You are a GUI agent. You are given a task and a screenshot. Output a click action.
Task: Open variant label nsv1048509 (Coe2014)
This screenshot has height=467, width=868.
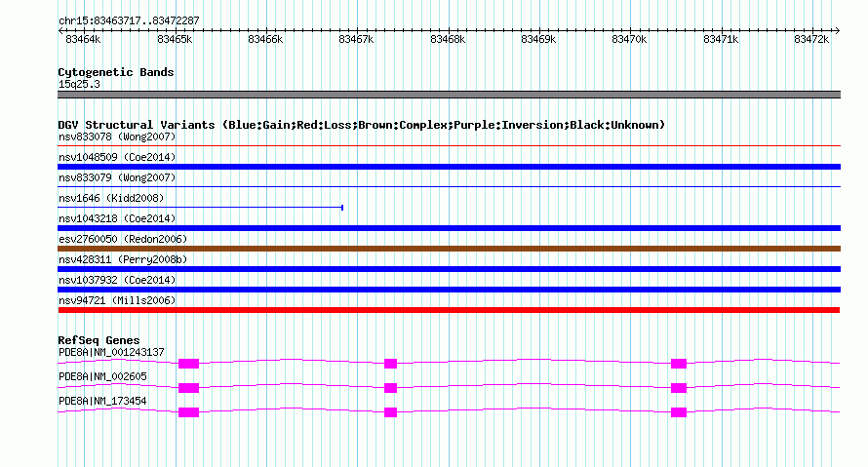coord(117,157)
